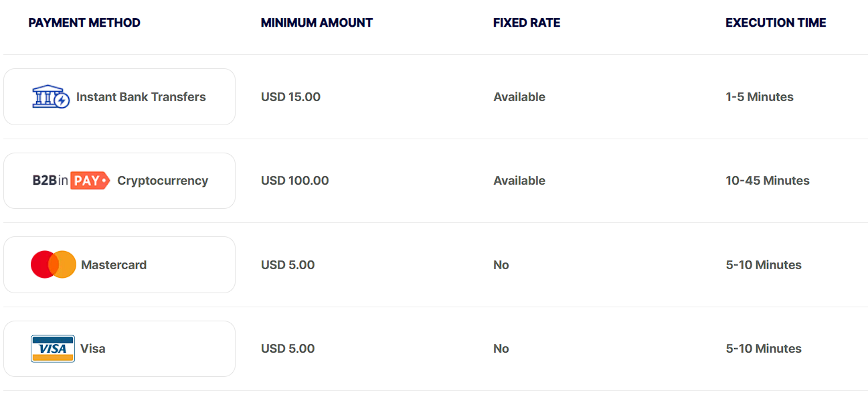Viewport: 868px width, 405px height.
Task: Select the Instant Bank Transfers payment card
Action: click(119, 97)
